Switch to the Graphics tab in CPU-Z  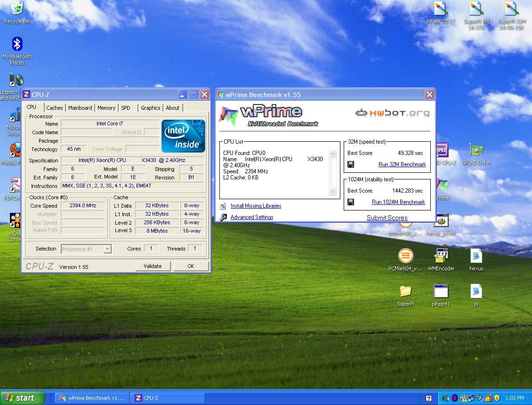[150, 108]
